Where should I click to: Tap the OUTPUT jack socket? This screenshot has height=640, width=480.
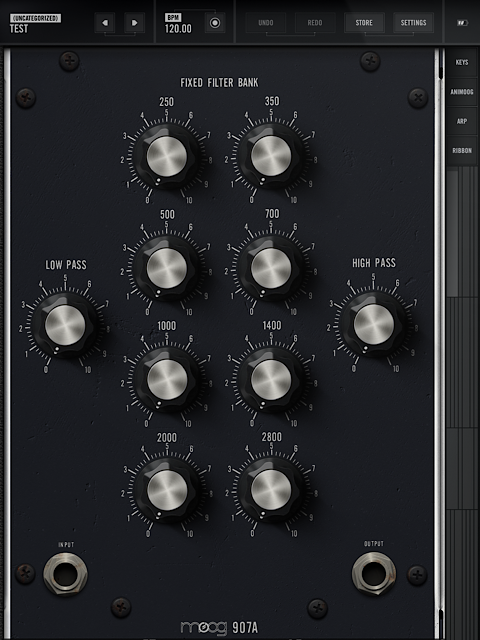[374, 573]
